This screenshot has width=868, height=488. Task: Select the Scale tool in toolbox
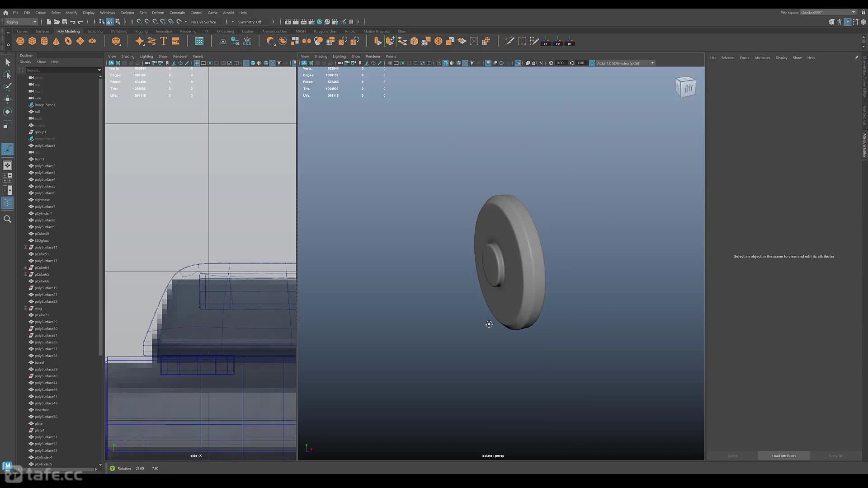(x=8, y=124)
